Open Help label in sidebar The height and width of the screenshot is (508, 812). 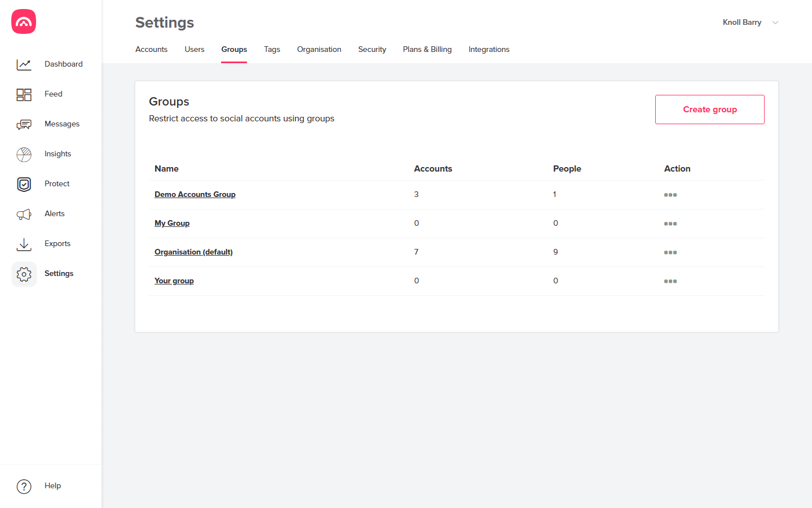click(53, 485)
